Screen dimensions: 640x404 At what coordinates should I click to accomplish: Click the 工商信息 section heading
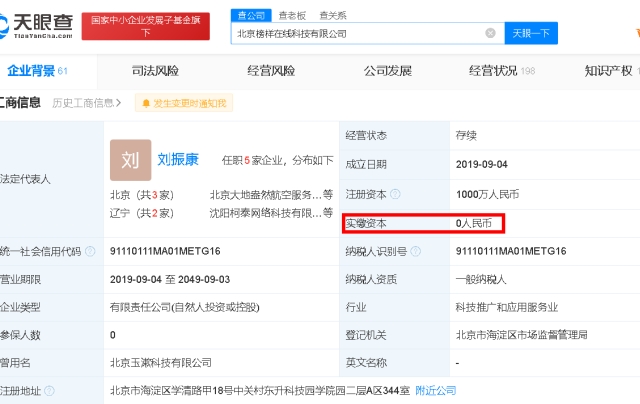pos(20,102)
